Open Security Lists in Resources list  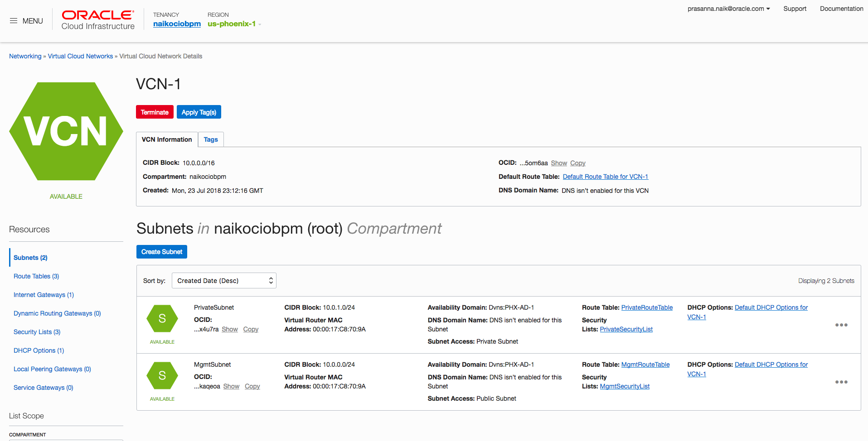tap(37, 332)
